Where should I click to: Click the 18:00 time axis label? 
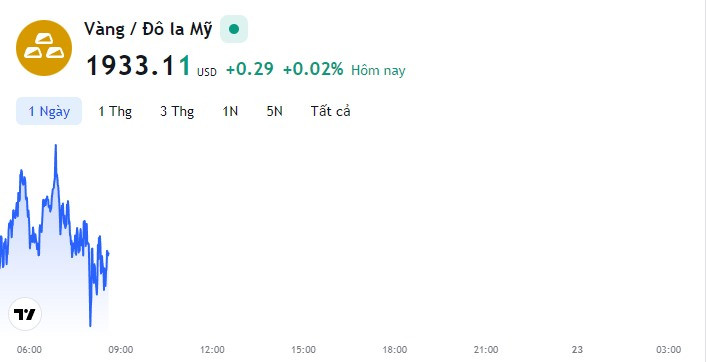click(395, 350)
